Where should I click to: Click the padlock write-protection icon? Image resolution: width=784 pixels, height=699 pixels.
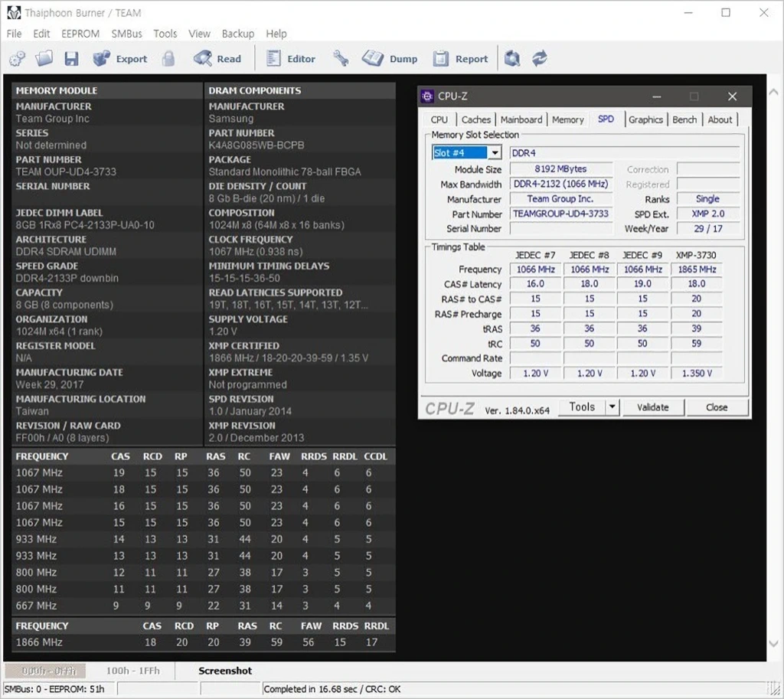coord(168,58)
